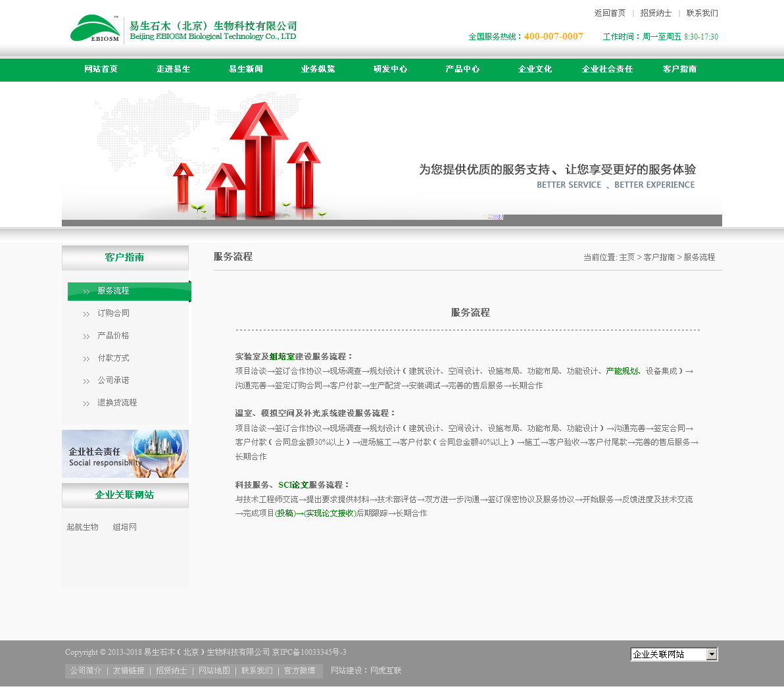
Task: Click the 返回首页 link at top right
Action: pyautogui.click(x=610, y=13)
